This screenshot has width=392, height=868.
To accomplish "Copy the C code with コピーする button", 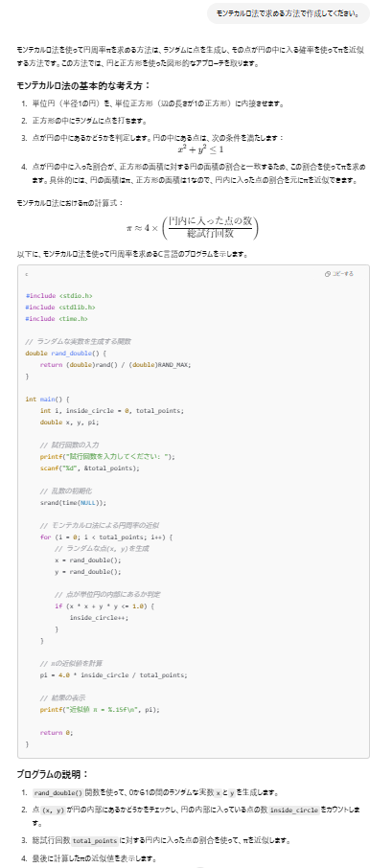I will (339, 274).
